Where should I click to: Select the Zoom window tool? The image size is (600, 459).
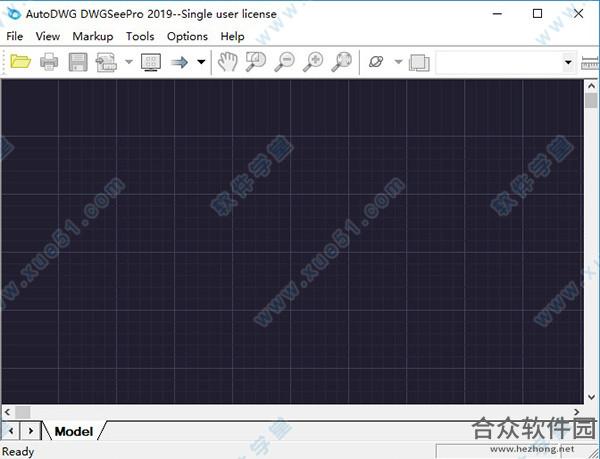[256, 62]
